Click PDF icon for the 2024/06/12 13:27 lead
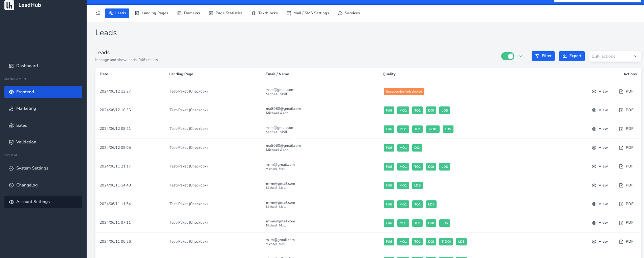 tap(621, 92)
